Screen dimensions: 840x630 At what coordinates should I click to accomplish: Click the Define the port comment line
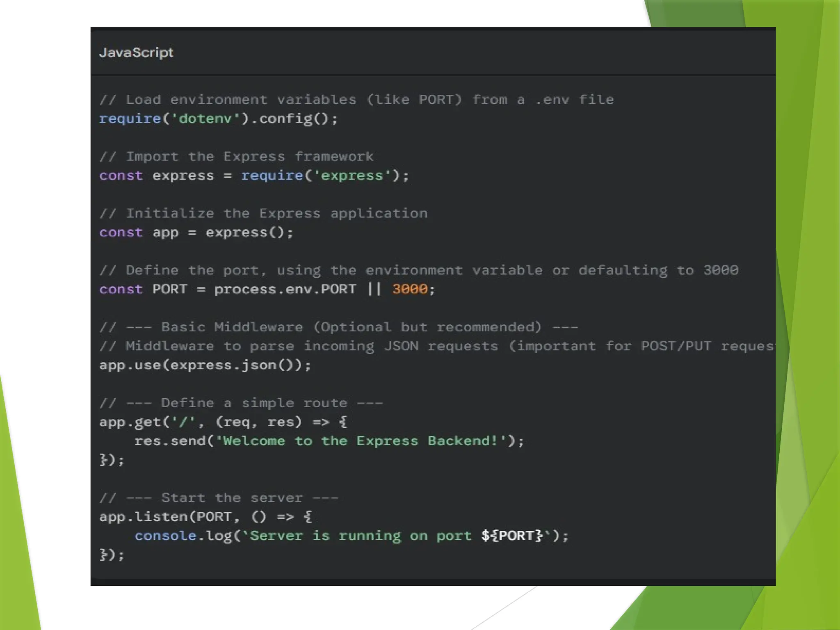coord(418,271)
